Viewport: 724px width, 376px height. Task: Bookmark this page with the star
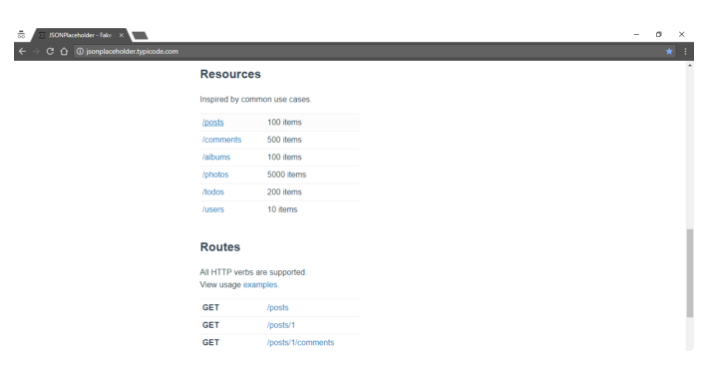669,51
